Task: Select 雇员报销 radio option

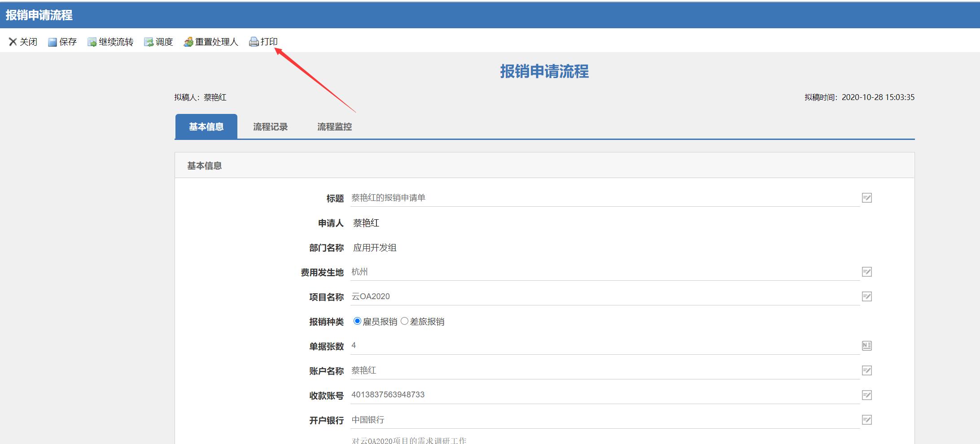Action: point(357,321)
